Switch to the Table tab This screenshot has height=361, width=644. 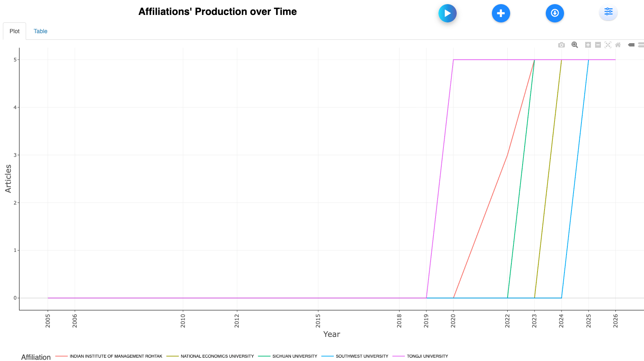(x=40, y=31)
